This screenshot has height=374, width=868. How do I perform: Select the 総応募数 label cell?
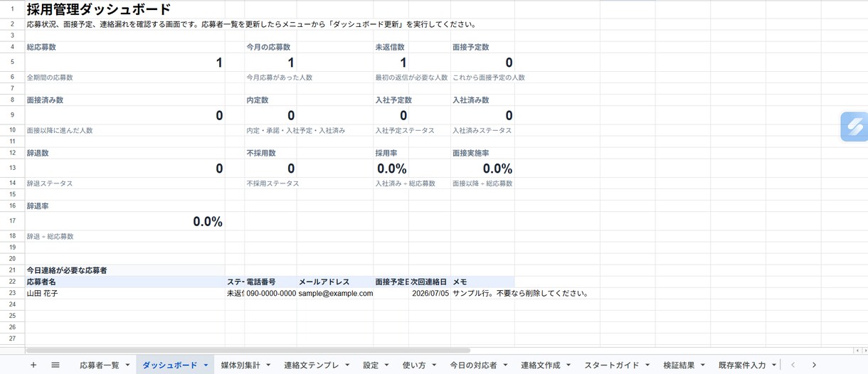125,47
